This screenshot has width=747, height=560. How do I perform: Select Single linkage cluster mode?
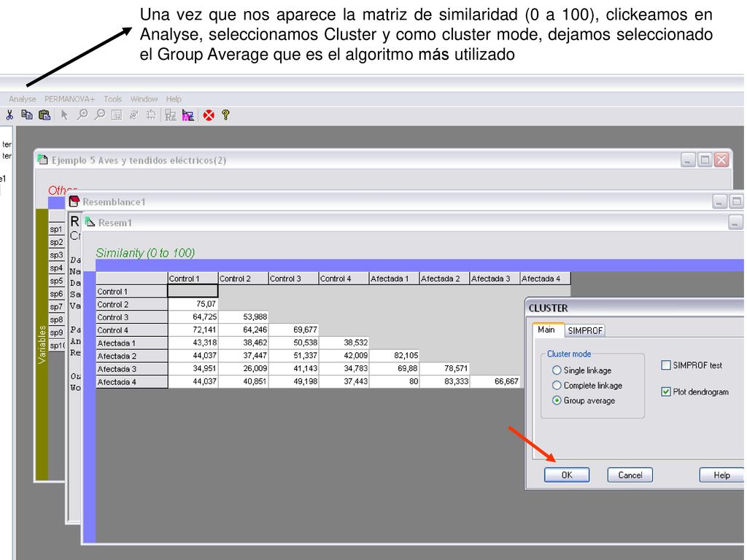[557, 370]
